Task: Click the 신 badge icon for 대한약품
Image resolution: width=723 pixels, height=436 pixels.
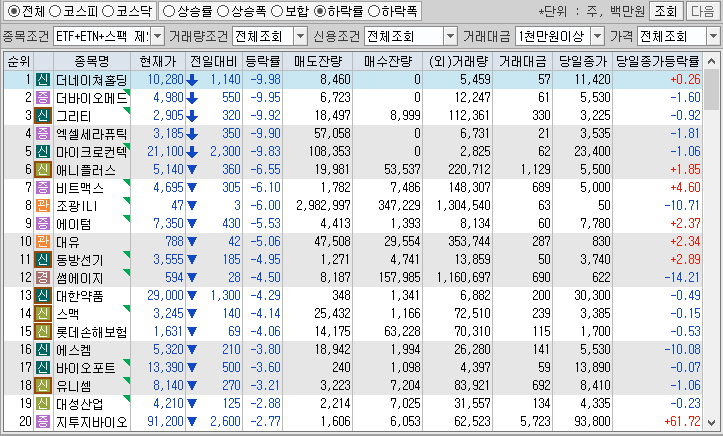Action: (43, 295)
